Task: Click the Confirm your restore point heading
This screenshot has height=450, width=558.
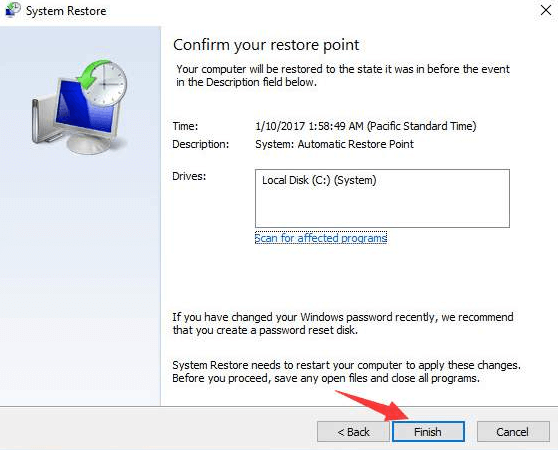Action: [266, 45]
